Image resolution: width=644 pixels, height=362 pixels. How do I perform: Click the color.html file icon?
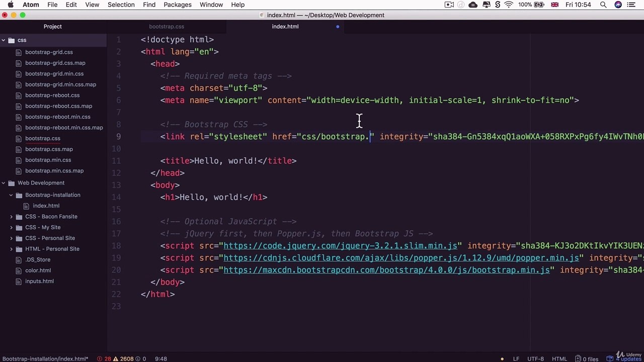[x=19, y=270]
